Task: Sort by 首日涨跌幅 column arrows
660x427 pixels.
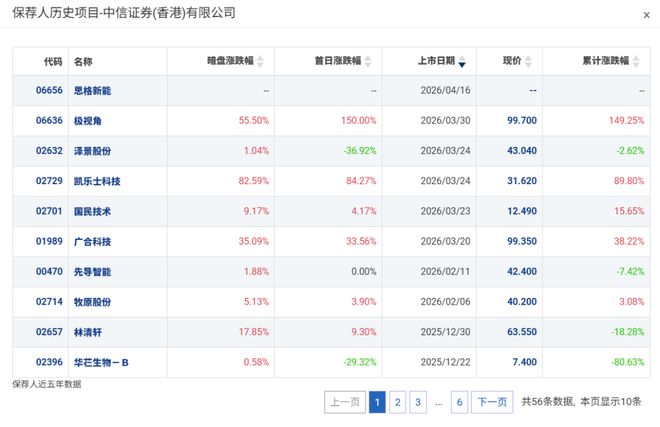Action: click(369, 61)
